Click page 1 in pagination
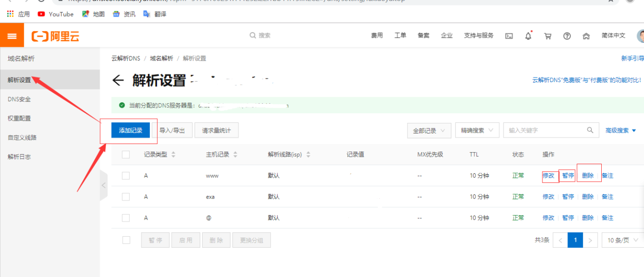The image size is (644, 277). (575, 240)
